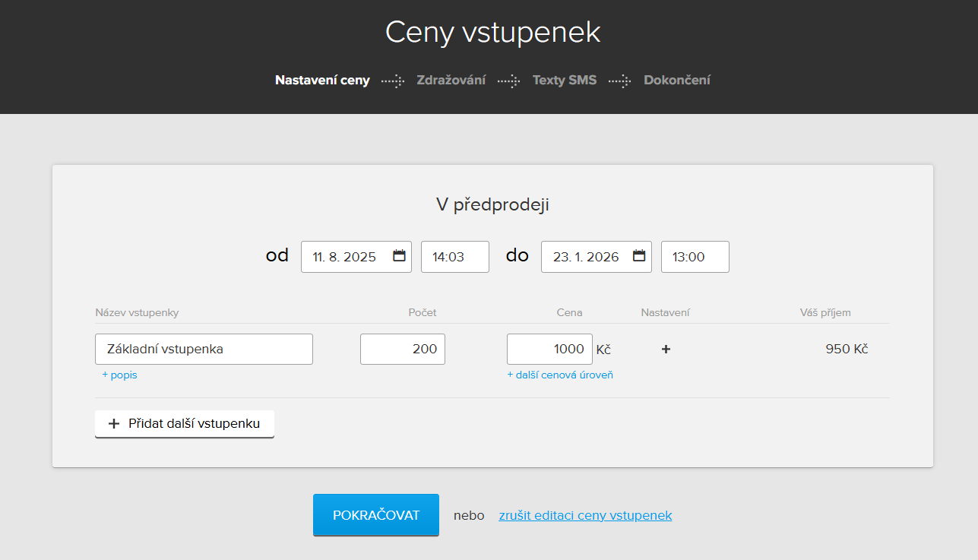Image resolution: width=978 pixels, height=560 pixels.
Task: Click the POKRAČOVAT button
Action: 375,515
